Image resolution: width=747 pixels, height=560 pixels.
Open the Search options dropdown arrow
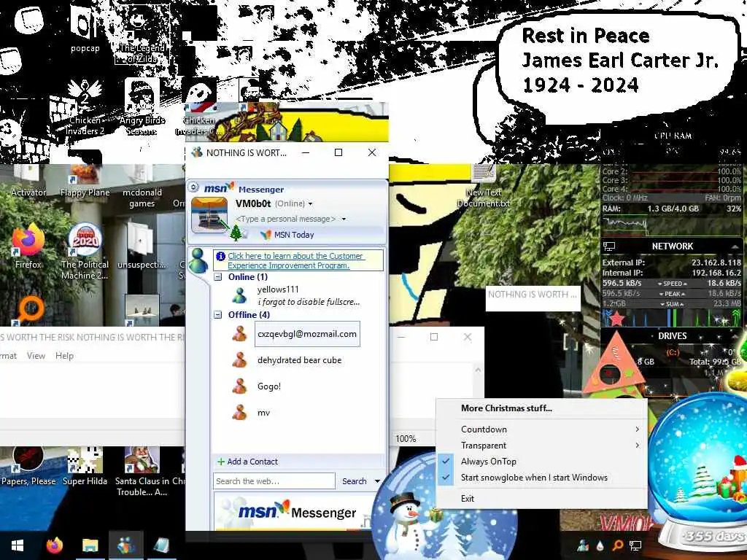click(377, 481)
